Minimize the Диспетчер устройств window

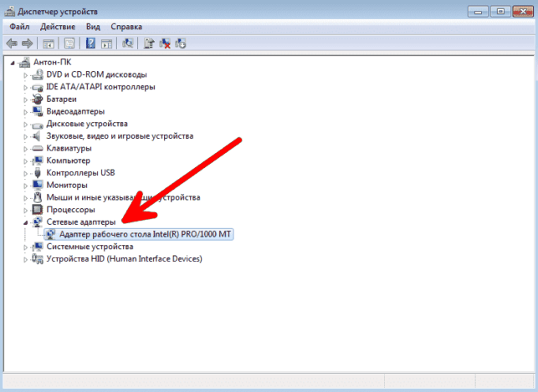pos(477,12)
